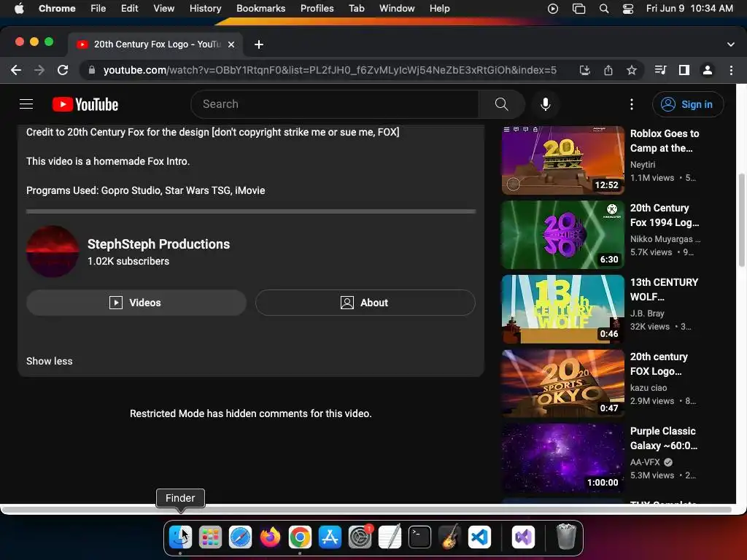Click the StephSteph Productions channel avatar

tap(53, 252)
